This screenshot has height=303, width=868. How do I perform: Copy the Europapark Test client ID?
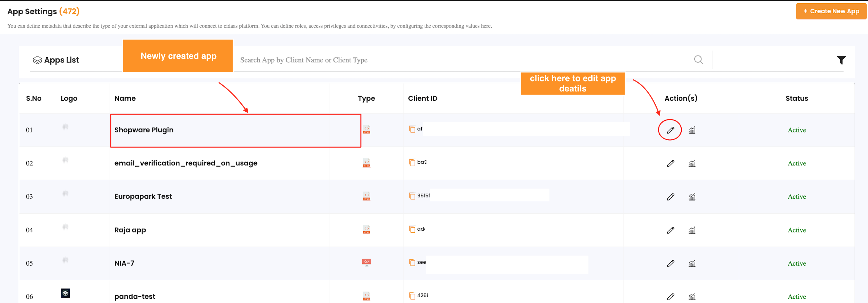(412, 196)
